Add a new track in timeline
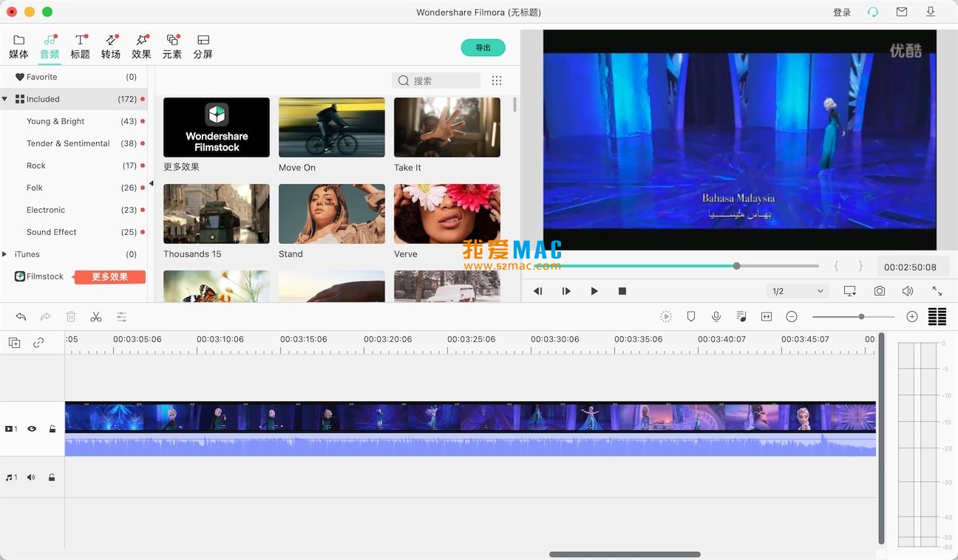This screenshot has width=958, height=560. [x=14, y=342]
